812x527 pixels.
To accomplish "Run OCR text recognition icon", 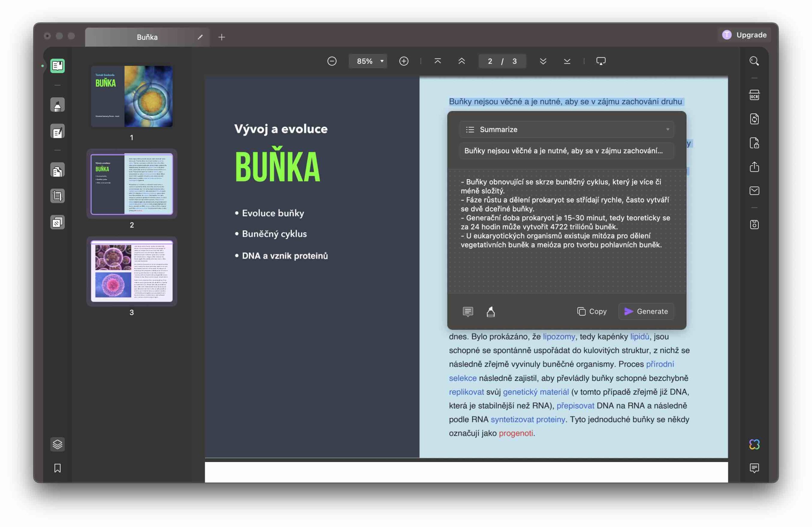I will pyautogui.click(x=754, y=95).
